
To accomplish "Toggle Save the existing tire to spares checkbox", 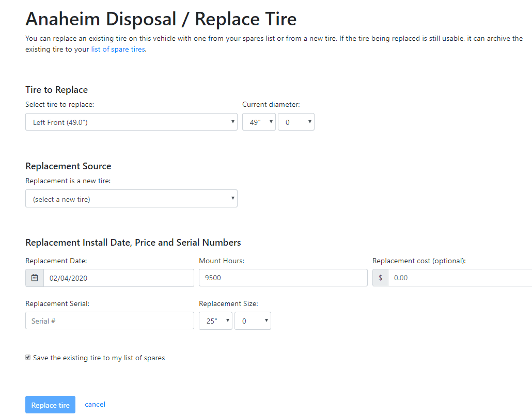I will (x=28, y=357).
